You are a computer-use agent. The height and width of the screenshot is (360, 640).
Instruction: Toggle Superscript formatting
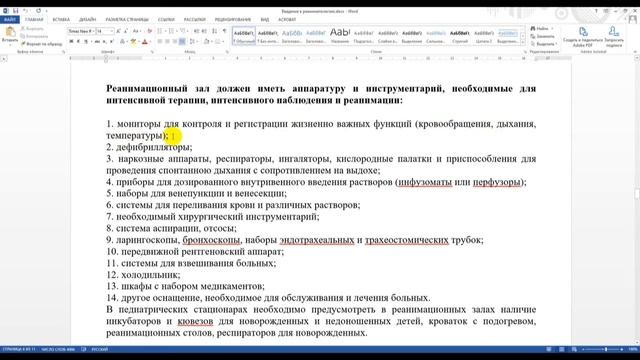[111, 41]
